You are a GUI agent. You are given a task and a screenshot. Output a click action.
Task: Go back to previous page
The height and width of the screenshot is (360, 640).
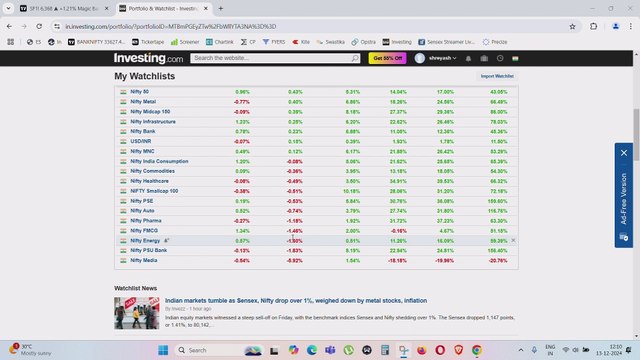[9, 27]
